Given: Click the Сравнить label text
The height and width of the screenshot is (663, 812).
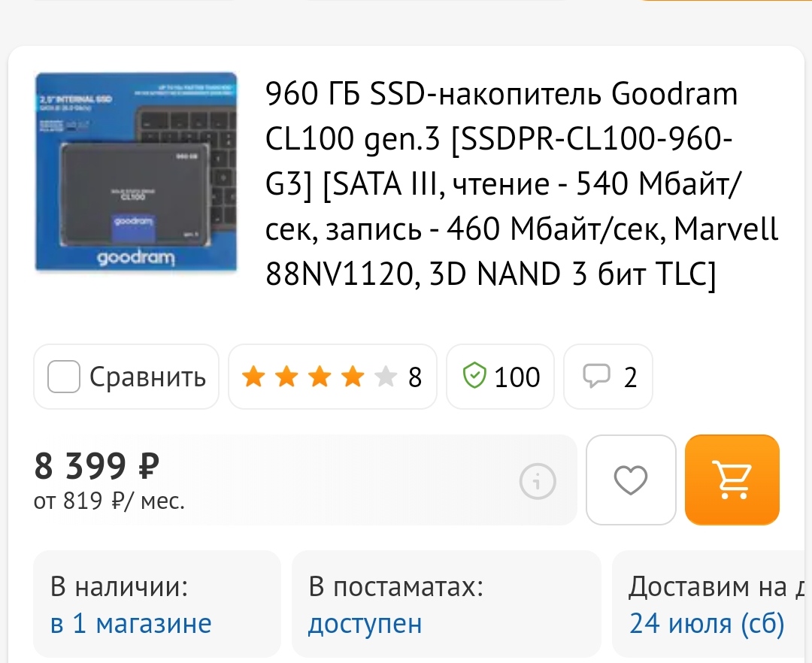Looking at the screenshot, I should click(x=147, y=377).
